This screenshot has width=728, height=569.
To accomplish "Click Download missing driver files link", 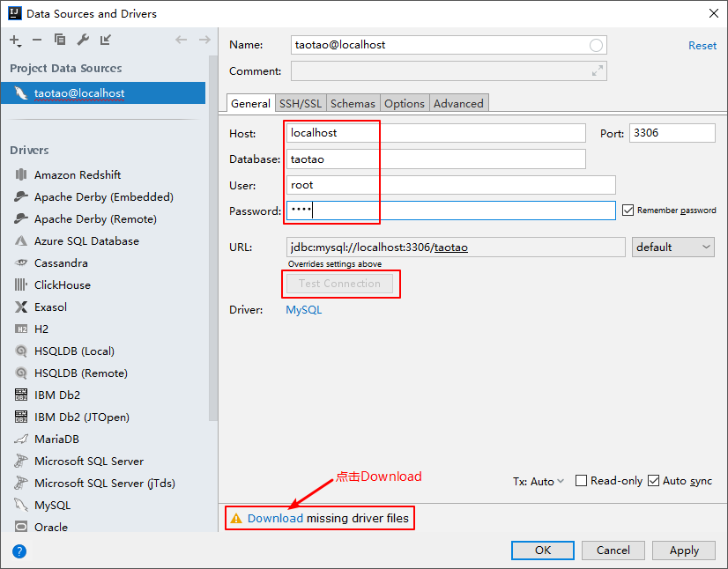I will 275,519.
